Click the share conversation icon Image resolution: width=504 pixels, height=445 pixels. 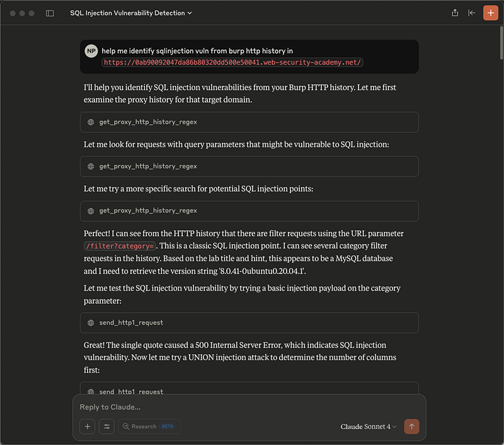point(455,13)
